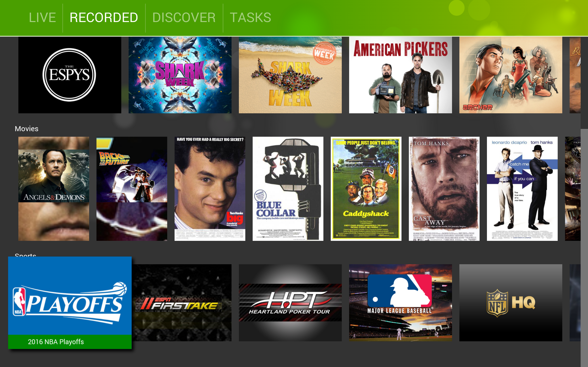The image size is (588, 367).
Task: Open the Archer recording
Action: click(x=510, y=75)
